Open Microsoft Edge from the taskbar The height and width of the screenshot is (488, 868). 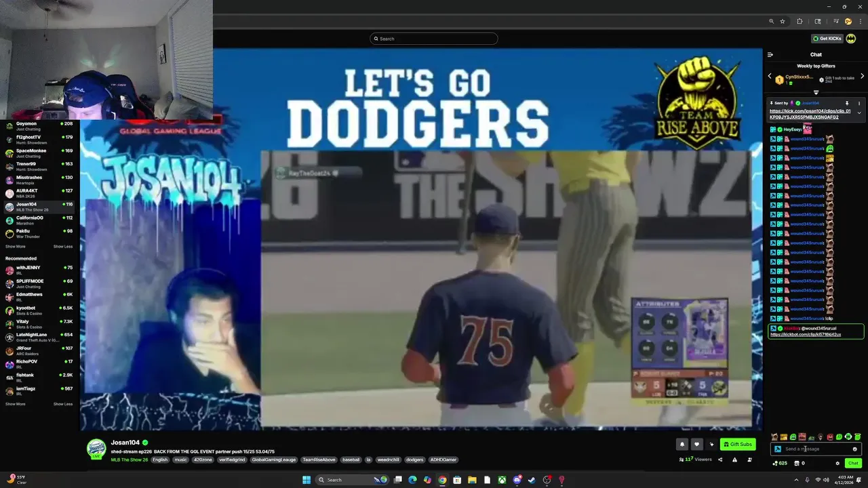click(x=412, y=480)
